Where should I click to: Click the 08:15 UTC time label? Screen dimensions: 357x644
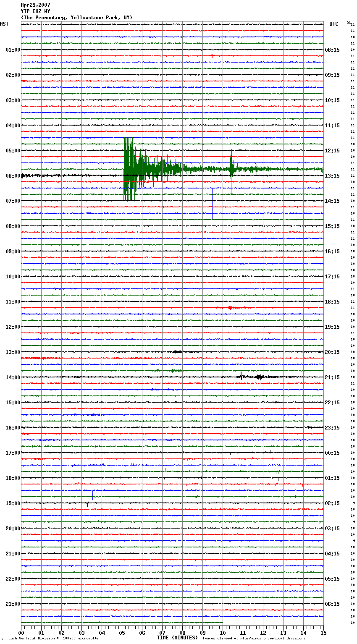coord(332,50)
